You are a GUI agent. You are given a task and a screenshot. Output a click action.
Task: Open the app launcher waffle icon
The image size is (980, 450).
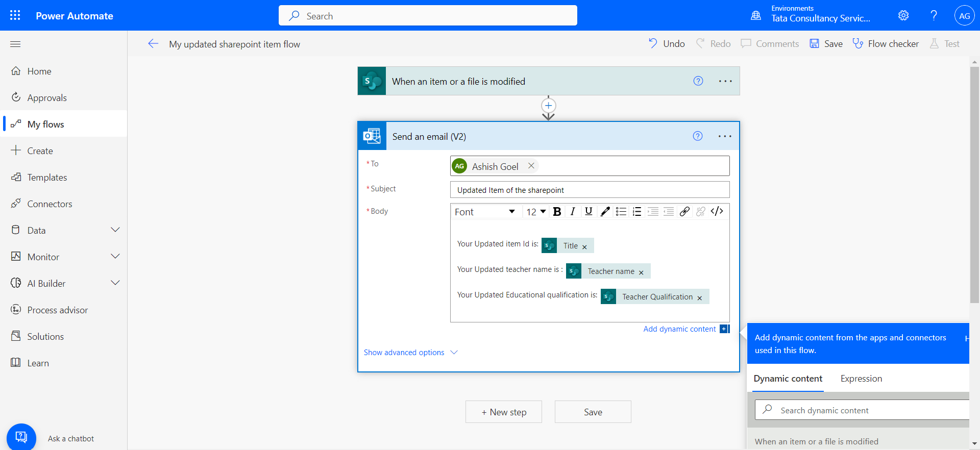tap(15, 15)
